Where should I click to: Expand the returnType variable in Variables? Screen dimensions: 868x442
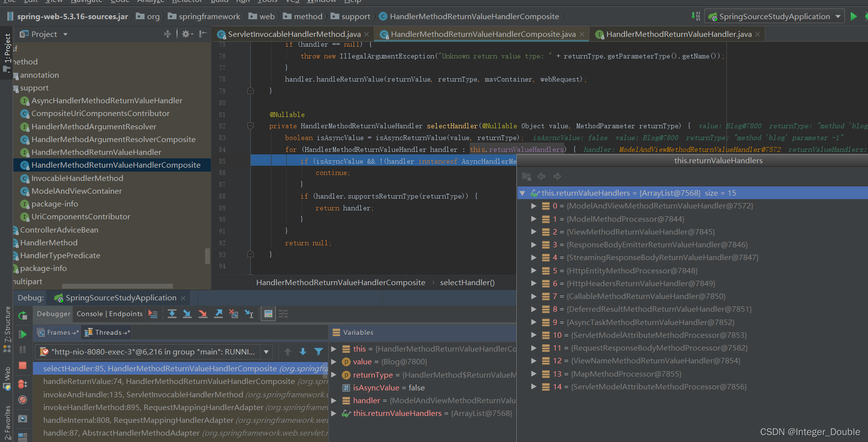pos(333,375)
